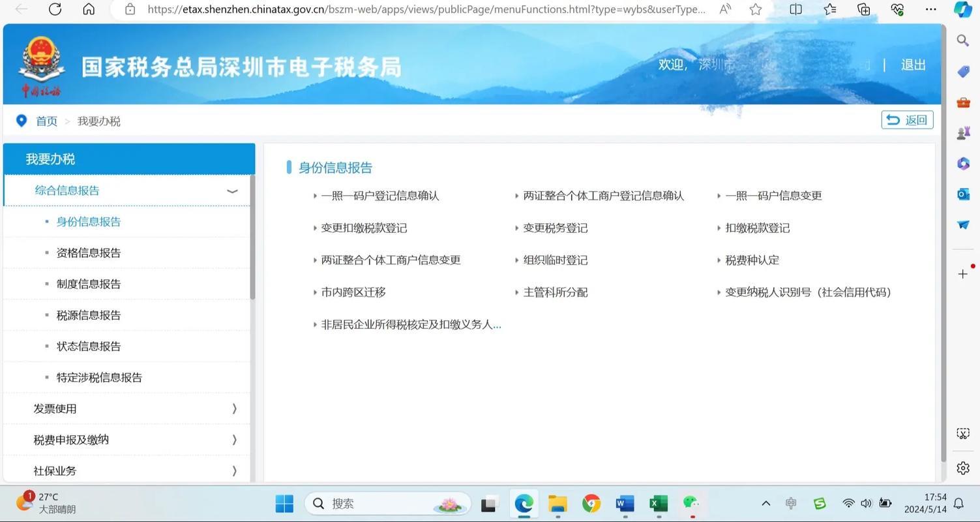Expand 发票使用 menu arrow
The height and width of the screenshot is (522, 980).
pos(234,408)
